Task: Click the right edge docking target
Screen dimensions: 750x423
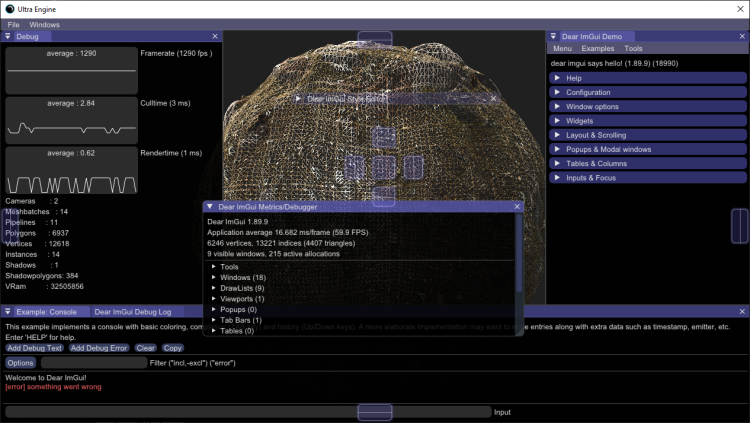Action: pos(739,225)
